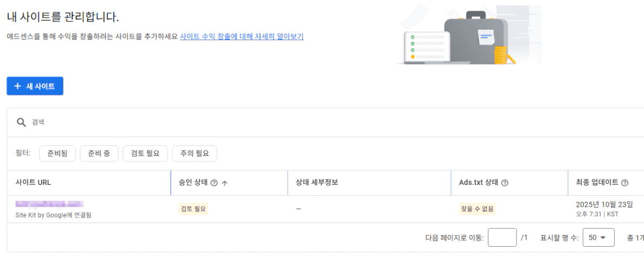
Task: Select the 주의 필요 filter chip
Action: (x=195, y=153)
